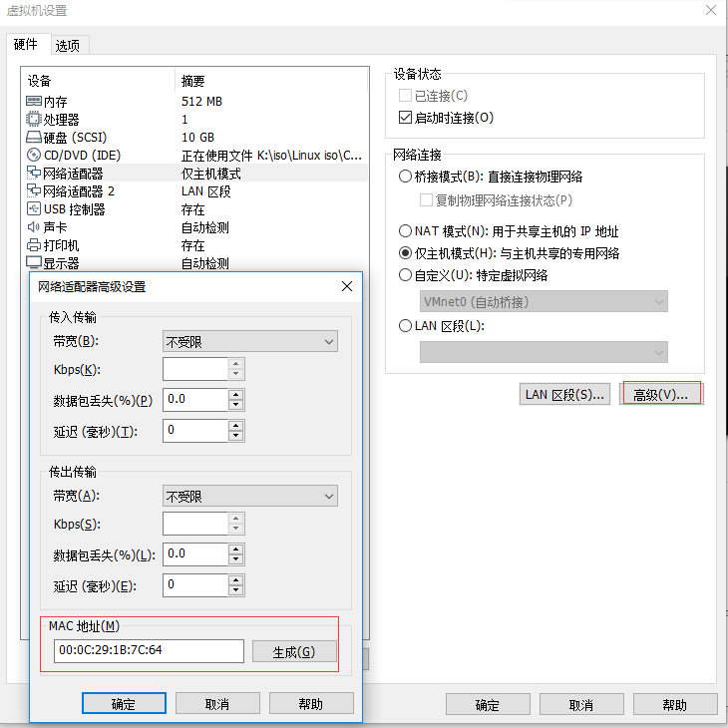Toggle the 已连接(C) checkbox
728x728 pixels.
(405, 95)
